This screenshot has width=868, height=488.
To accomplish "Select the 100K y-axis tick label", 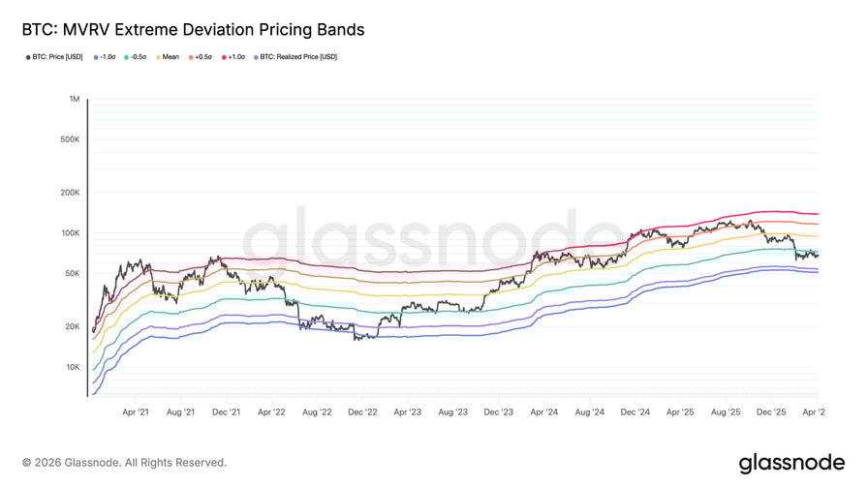I will tap(71, 233).
